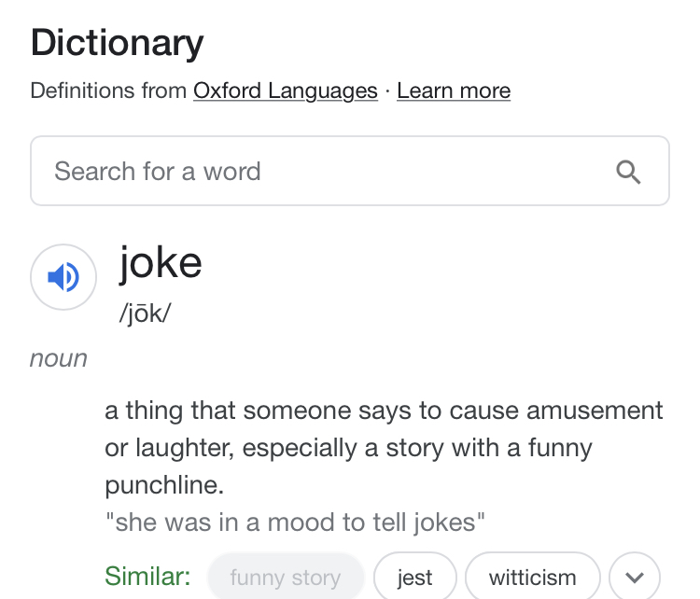Click the 'Definitions from' text

coord(109,91)
